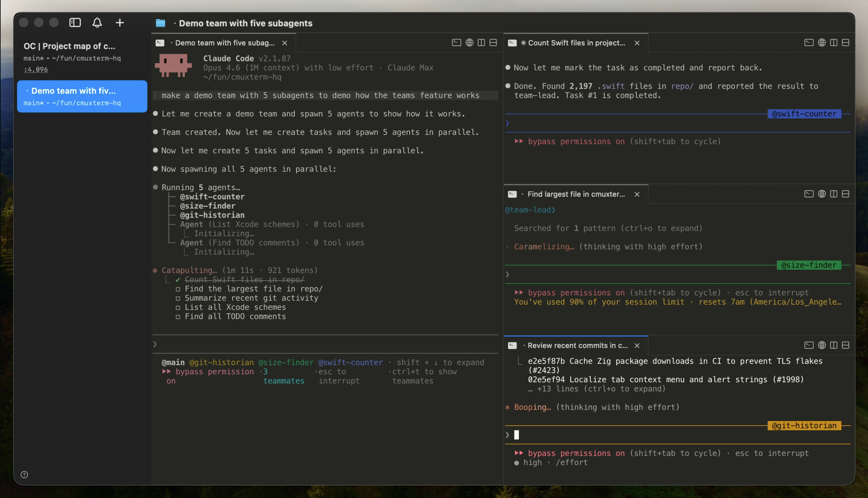Click the help question mark icon
Viewport: 868px width, 498px height.
click(x=24, y=475)
